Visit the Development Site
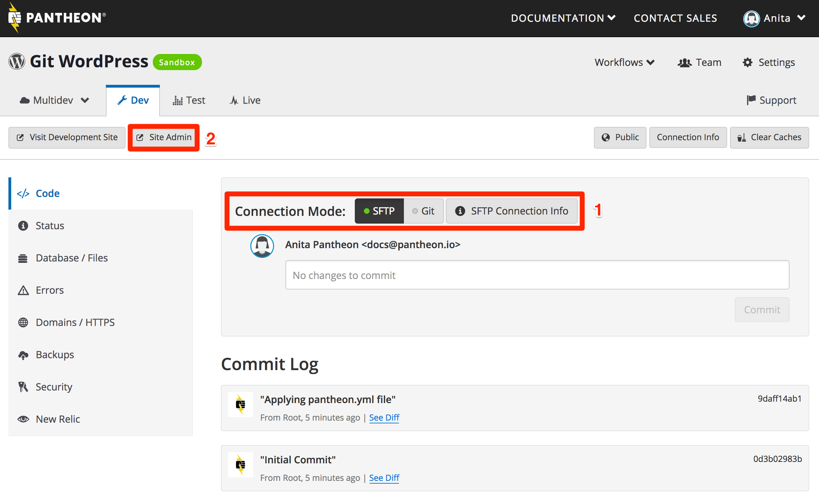The image size is (819, 504). 67,137
